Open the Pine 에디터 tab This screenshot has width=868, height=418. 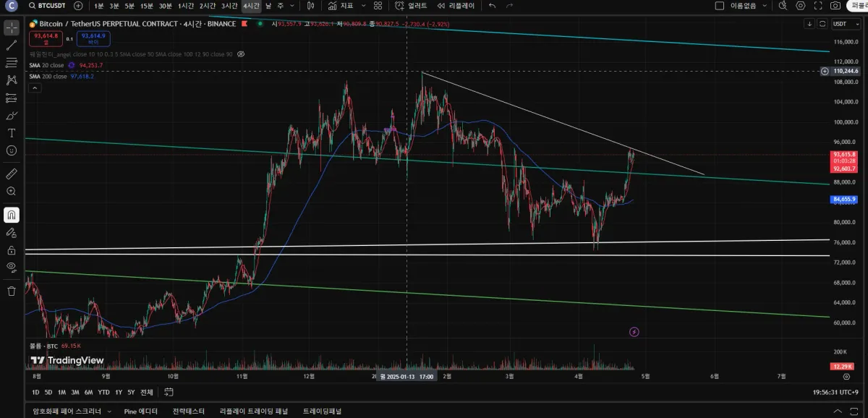pyautogui.click(x=141, y=411)
